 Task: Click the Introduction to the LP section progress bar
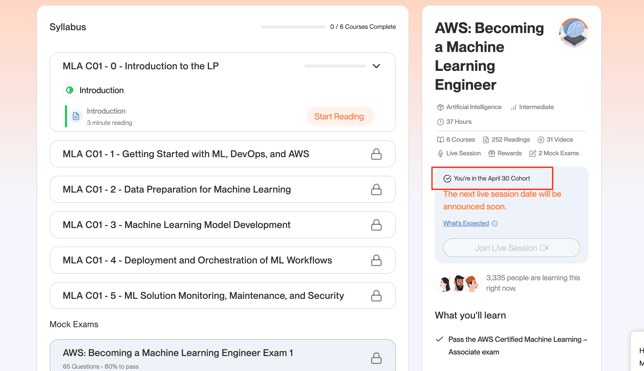(335, 66)
